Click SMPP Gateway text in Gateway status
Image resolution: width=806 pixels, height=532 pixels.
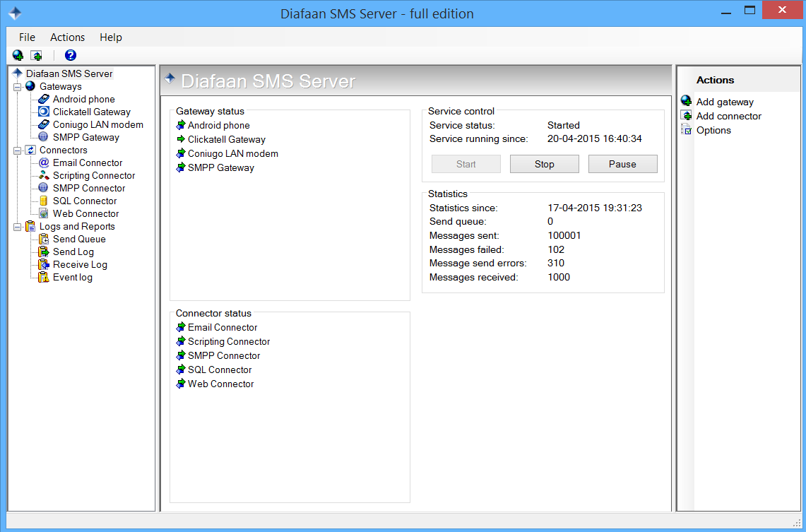coord(221,167)
